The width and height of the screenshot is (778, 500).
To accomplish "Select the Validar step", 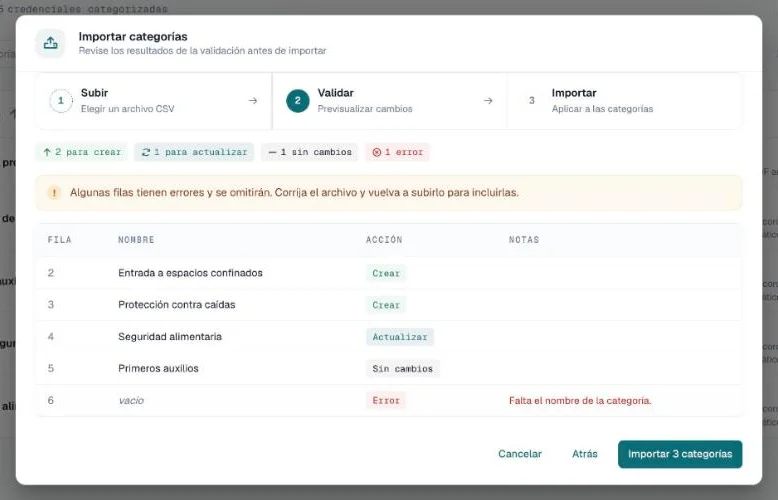I will click(x=389, y=101).
